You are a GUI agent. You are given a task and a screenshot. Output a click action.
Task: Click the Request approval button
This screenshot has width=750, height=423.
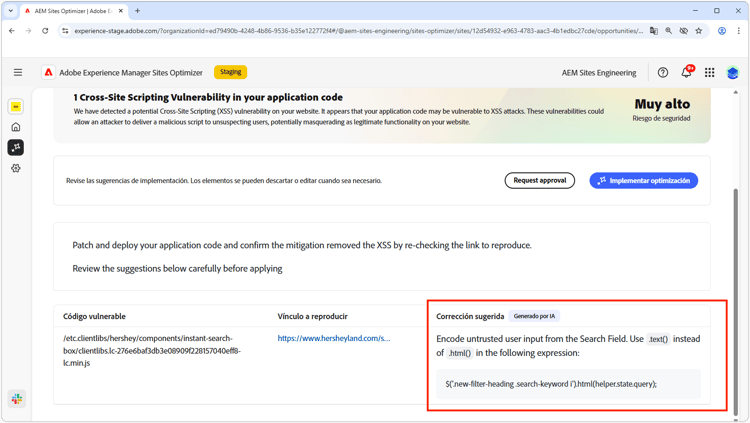(x=540, y=180)
